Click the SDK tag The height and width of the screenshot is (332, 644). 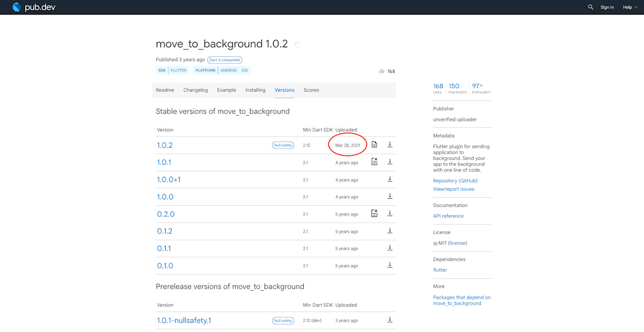tap(162, 70)
